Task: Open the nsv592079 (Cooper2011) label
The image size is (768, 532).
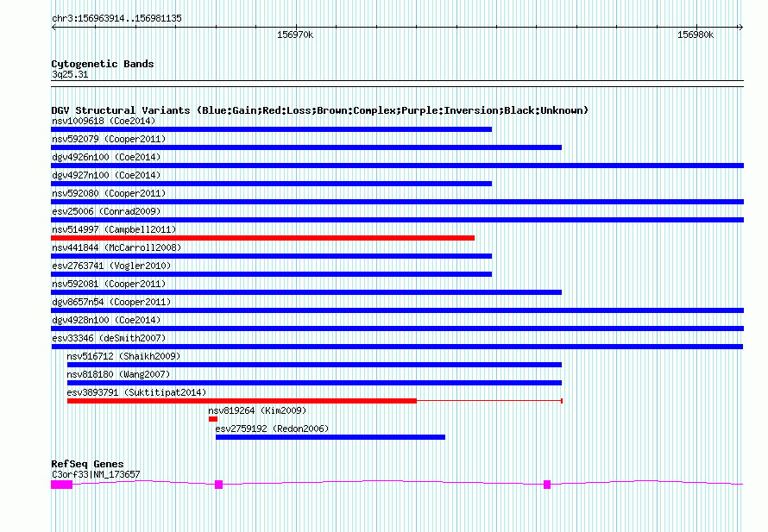Action: 109,140
